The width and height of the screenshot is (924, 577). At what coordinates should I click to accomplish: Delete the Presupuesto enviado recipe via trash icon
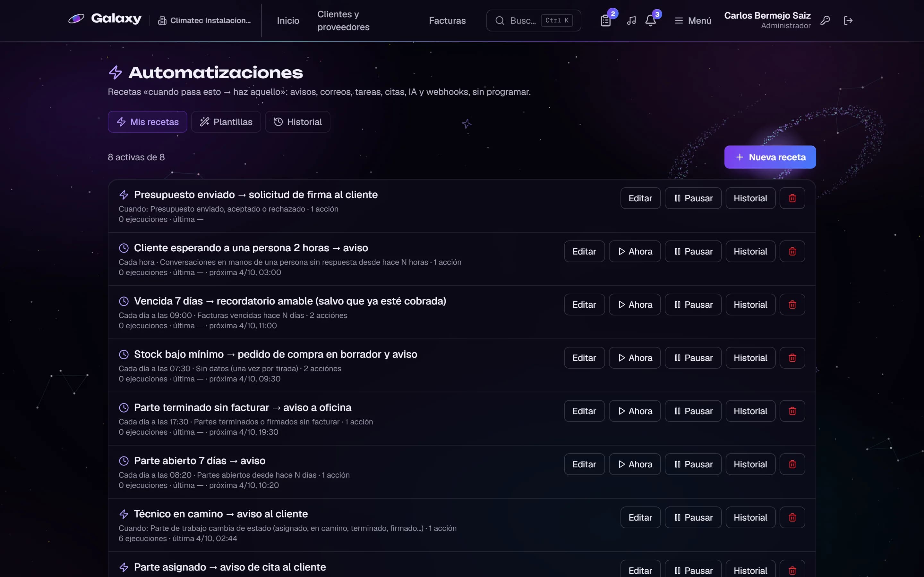click(x=792, y=198)
